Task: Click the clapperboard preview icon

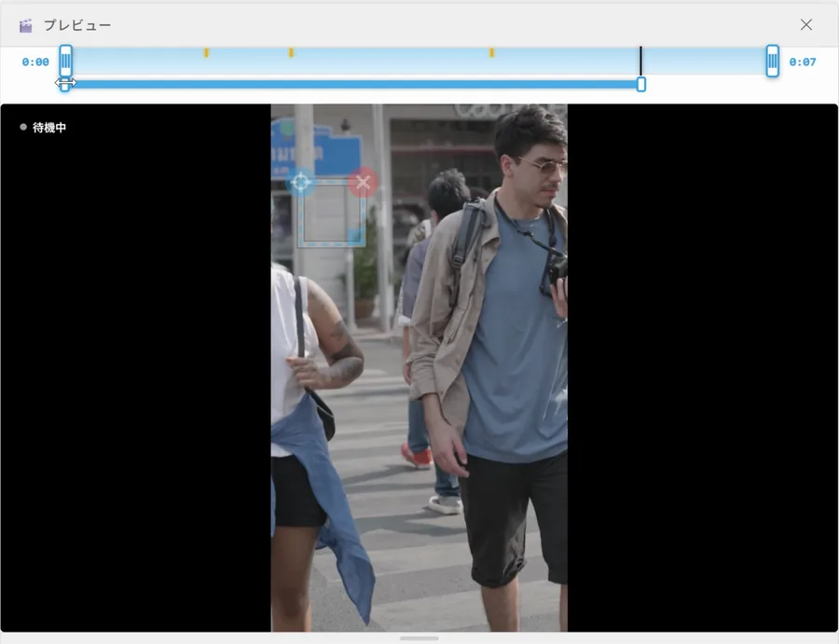Action: coord(26,26)
